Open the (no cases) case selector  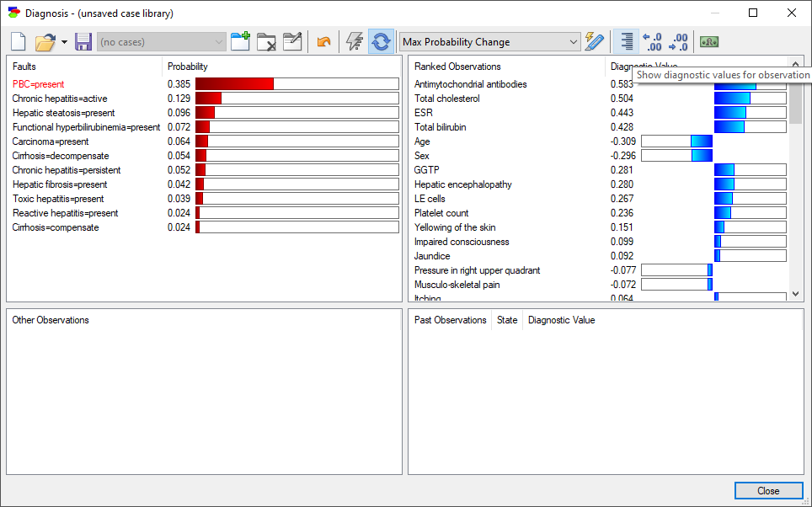click(160, 41)
